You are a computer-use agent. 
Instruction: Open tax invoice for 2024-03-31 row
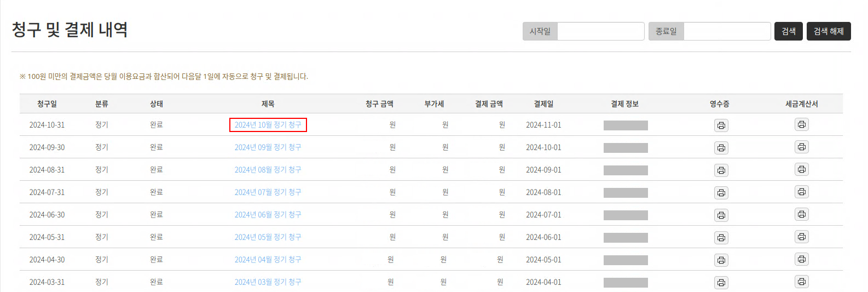pyautogui.click(x=801, y=282)
